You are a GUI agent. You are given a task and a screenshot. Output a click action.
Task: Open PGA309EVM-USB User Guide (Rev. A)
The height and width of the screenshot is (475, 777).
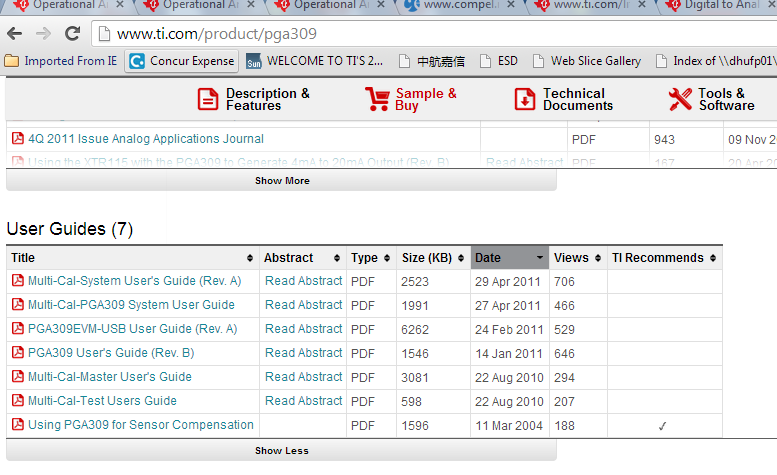tap(132, 329)
